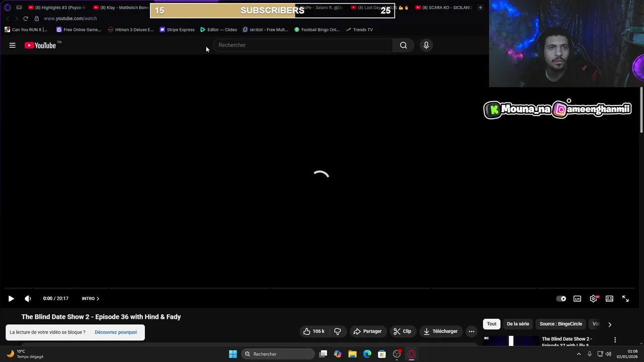644x362 pixels.
Task: Open the Free Online Game bookmark
Action: pos(78,30)
